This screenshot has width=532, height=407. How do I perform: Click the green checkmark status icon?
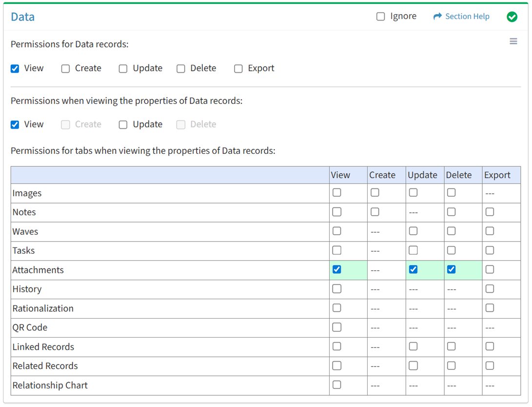(512, 17)
